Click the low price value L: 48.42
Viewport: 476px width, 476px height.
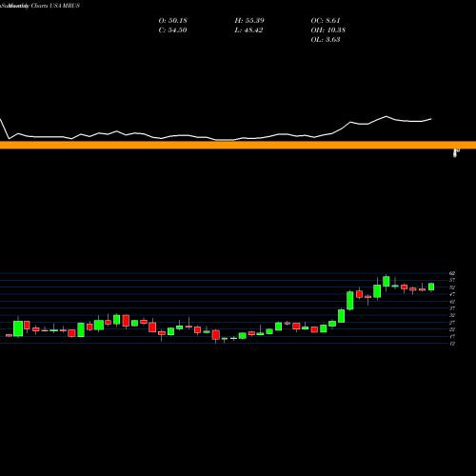248,30
